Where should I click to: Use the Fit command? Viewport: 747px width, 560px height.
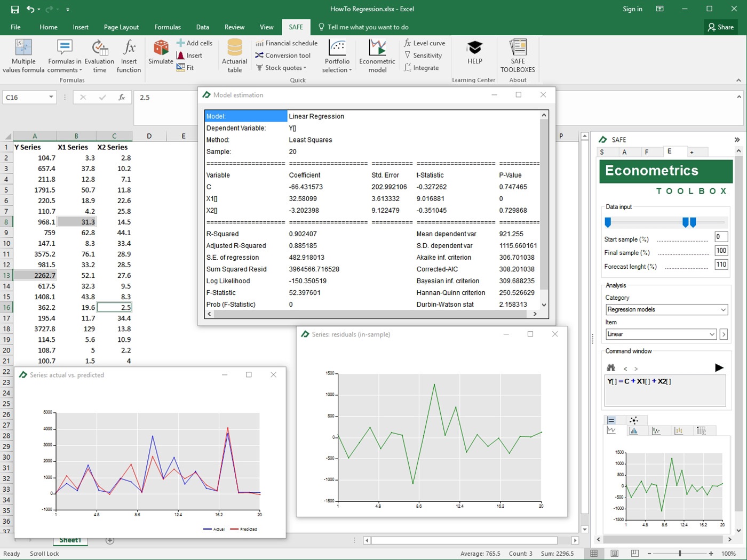(x=185, y=68)
